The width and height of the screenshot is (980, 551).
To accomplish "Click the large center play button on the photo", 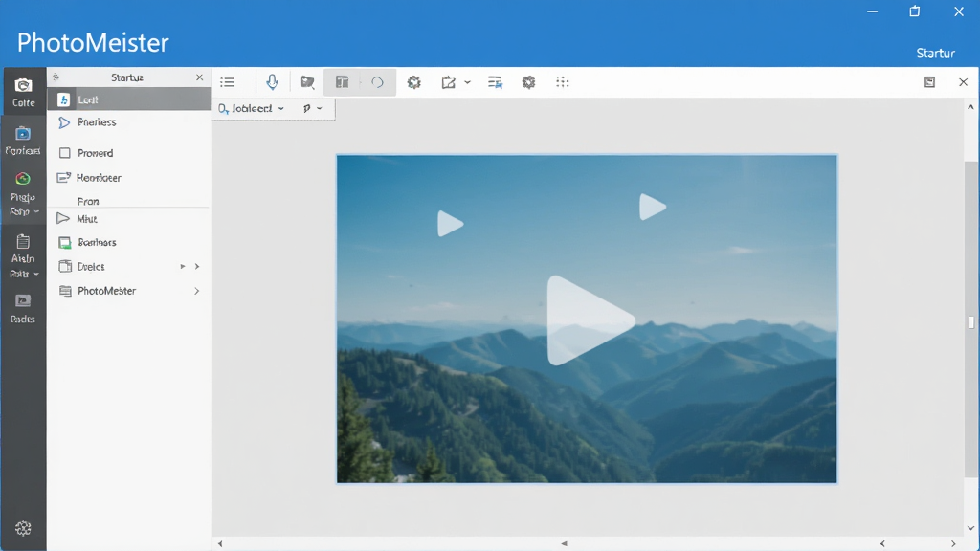I will coord(590,320).
